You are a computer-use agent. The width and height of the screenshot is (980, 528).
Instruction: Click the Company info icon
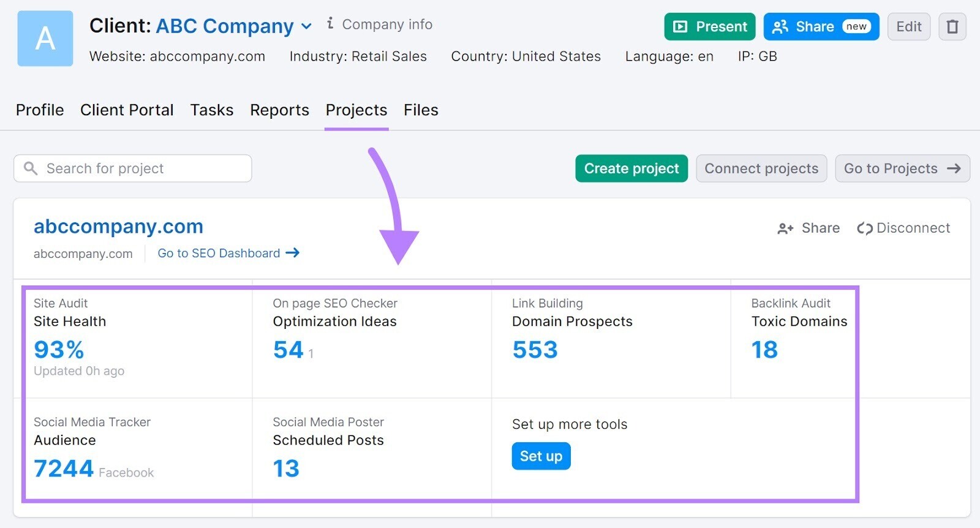(x=331, y=24)
